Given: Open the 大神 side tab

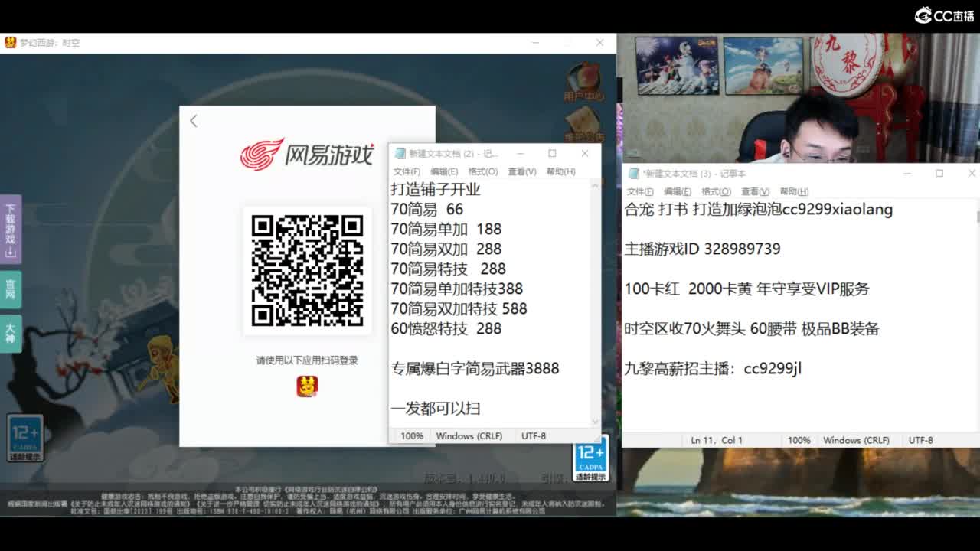Looking at the screenshot, I should [11, 334].
